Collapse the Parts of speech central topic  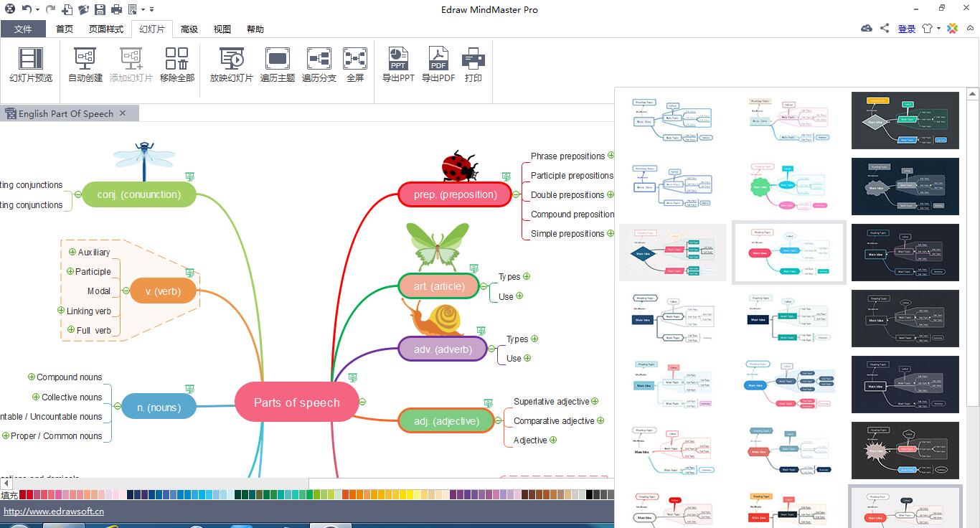[x=362, y=402]
